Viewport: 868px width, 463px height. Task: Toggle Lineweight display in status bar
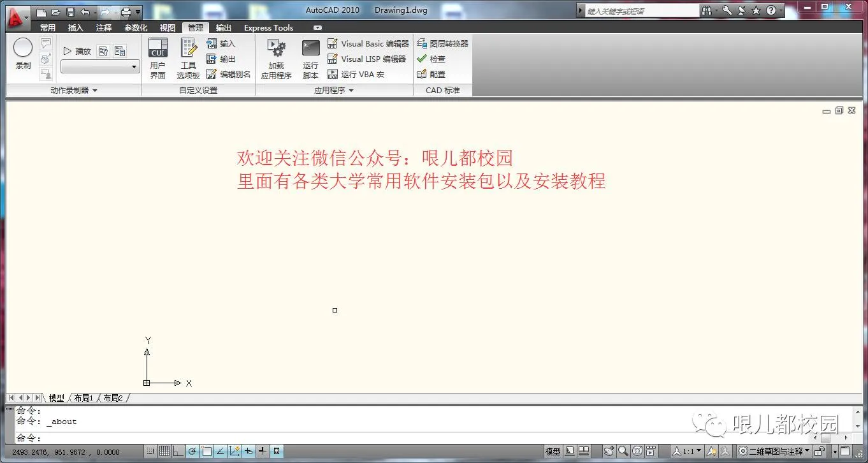click(x=263, y=452)
